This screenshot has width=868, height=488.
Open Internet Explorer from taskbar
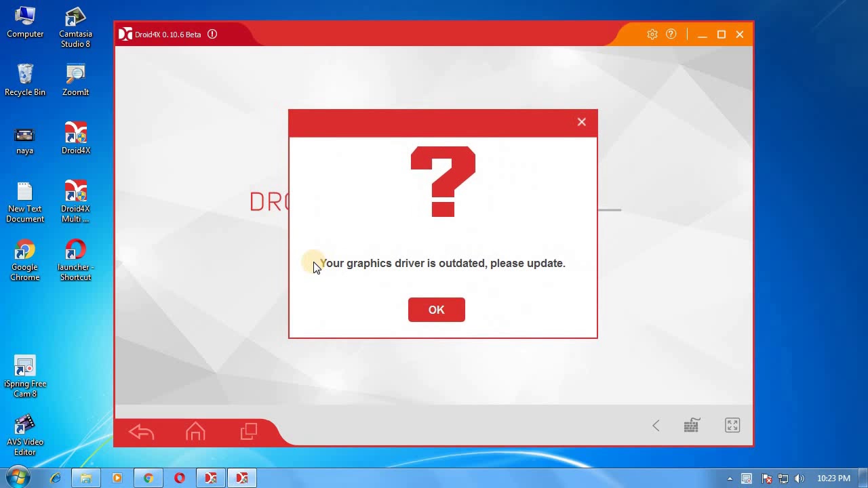click(x=55, y=478)
